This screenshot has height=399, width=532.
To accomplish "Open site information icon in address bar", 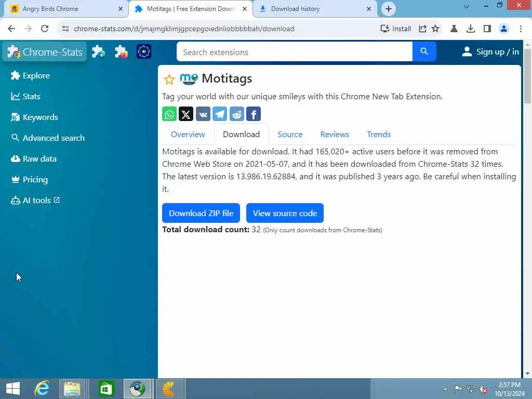I will point(65,29).
